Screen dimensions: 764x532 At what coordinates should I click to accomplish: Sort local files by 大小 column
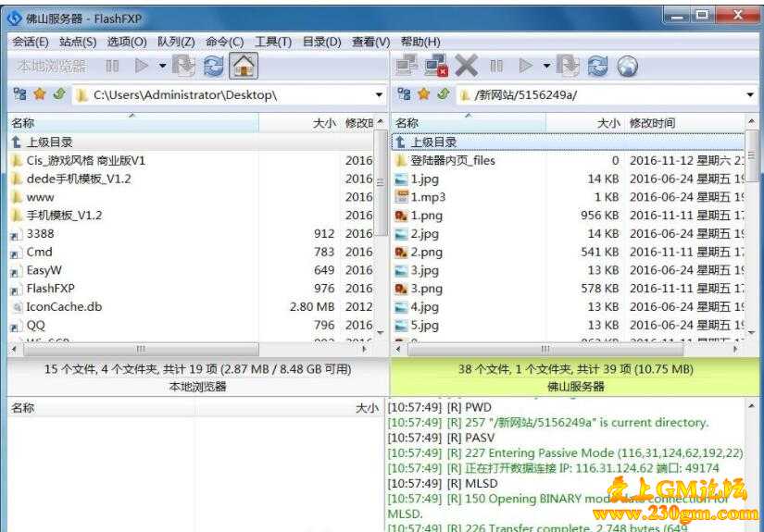pos(300,123)
